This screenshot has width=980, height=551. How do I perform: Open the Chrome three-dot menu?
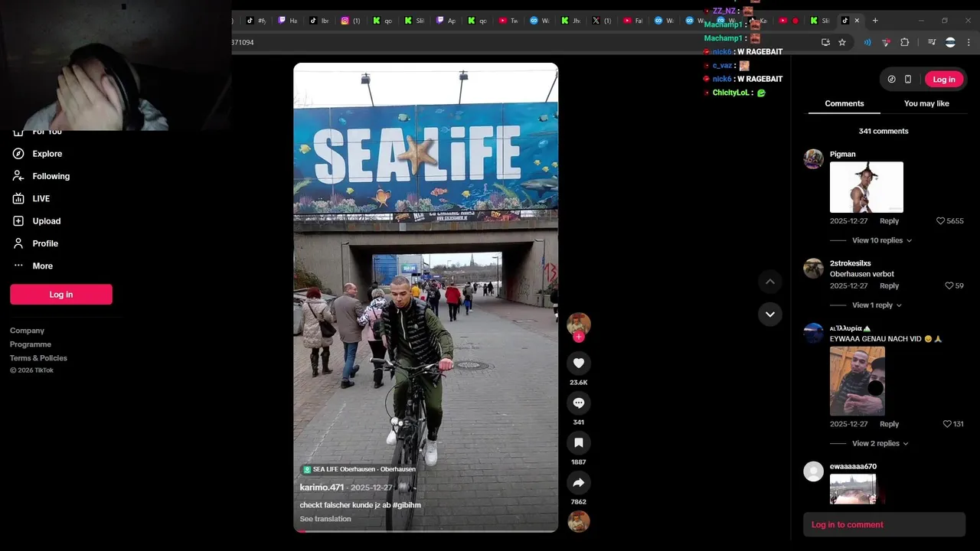(x=969, y=42)
